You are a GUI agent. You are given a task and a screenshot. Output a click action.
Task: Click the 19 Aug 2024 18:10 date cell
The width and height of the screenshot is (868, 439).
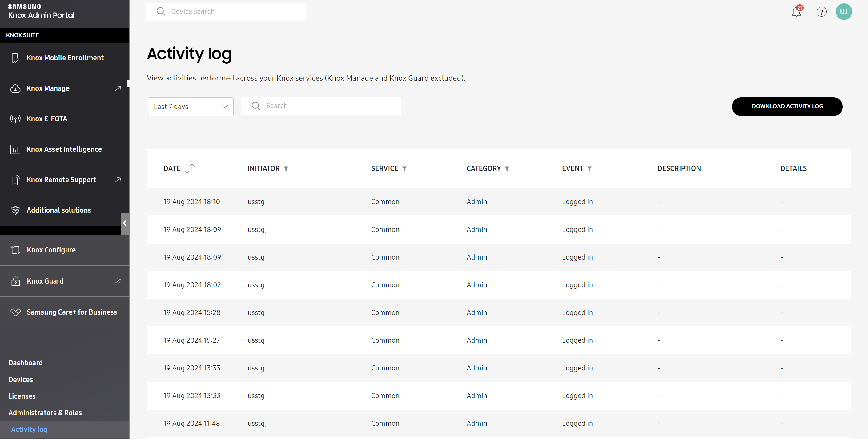(191, 202)
